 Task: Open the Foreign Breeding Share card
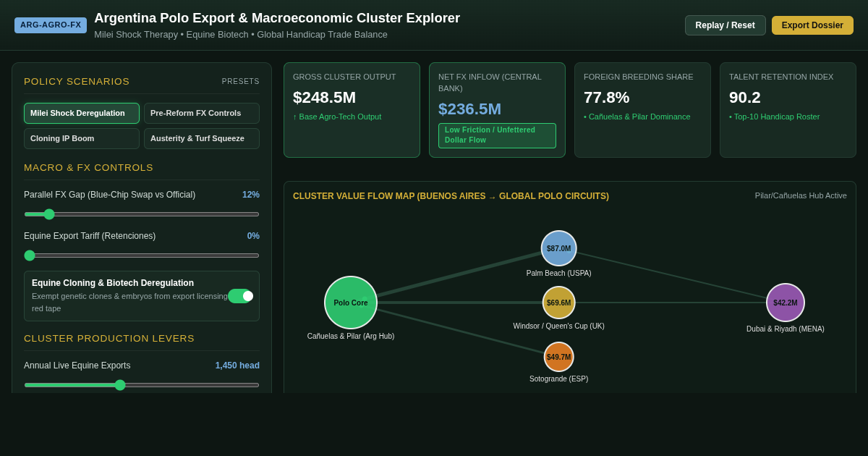pyautogui.click(x=642, y=110)
